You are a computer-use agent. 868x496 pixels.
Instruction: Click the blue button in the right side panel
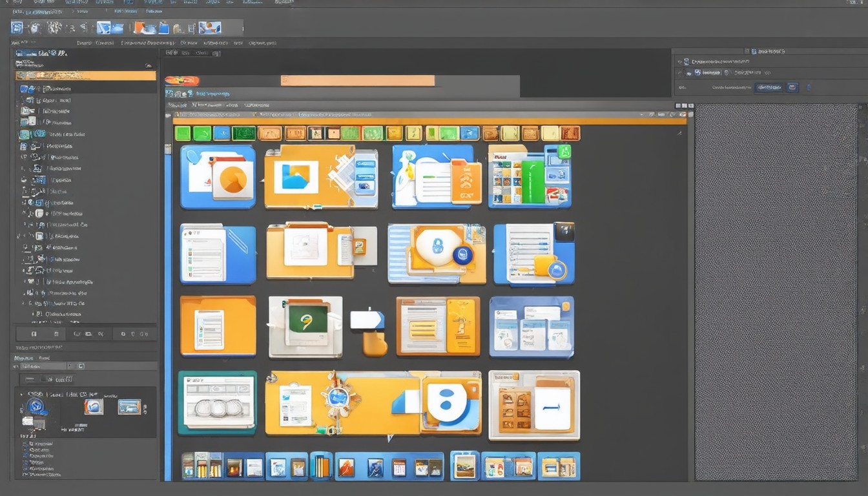tap(769, 87)
